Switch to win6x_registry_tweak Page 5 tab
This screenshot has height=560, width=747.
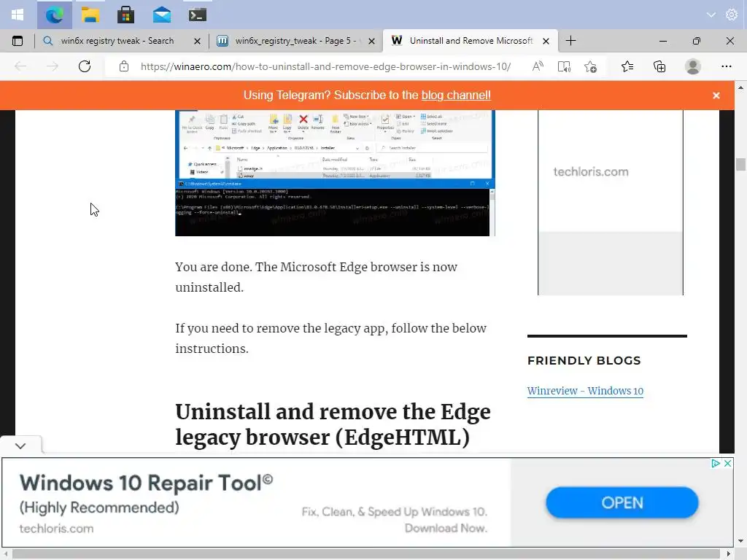296,41
